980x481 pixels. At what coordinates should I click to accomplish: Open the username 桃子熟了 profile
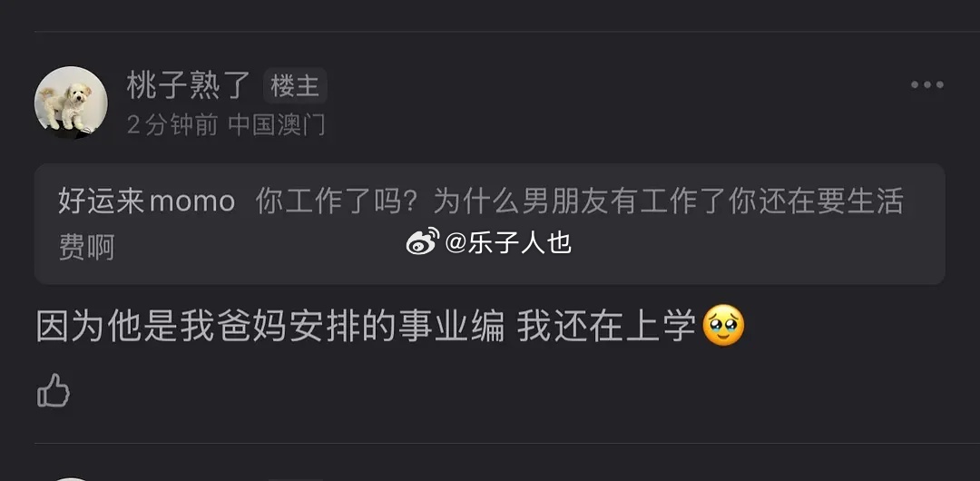tap(189, 85)
